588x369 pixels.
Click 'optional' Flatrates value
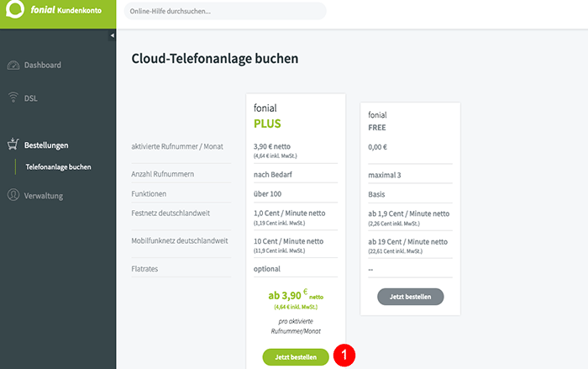point(267,269)
